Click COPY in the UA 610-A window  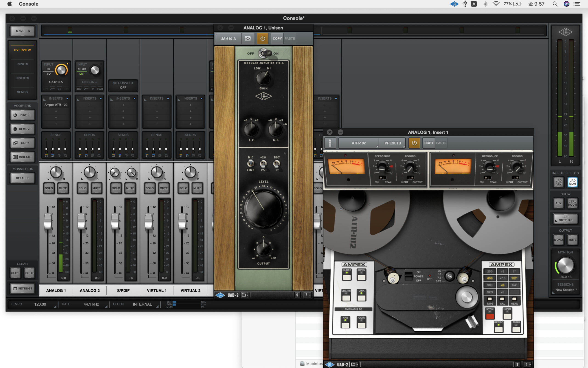coord(277,38)
